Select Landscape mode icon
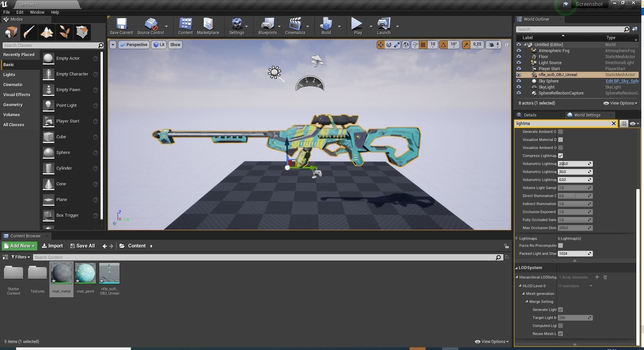The image size is (644, 350). click(46, 32)
